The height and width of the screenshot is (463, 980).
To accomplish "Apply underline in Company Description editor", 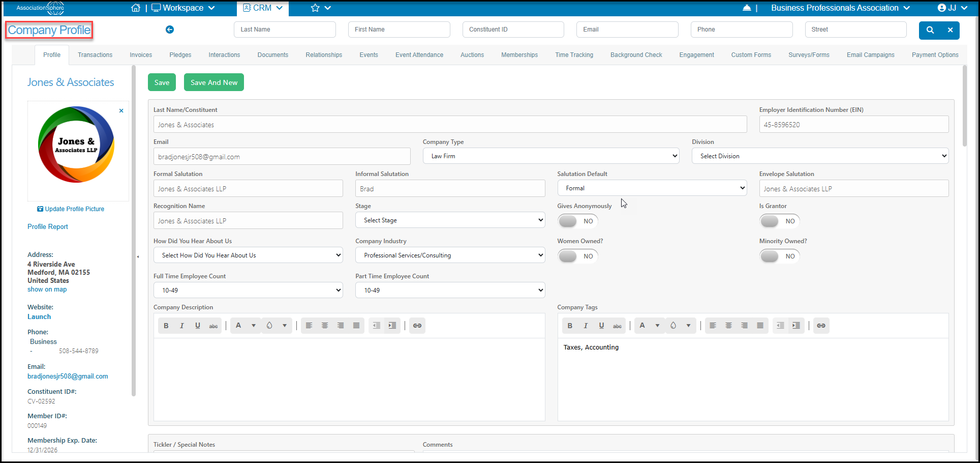I will click(x=198, y=326).
